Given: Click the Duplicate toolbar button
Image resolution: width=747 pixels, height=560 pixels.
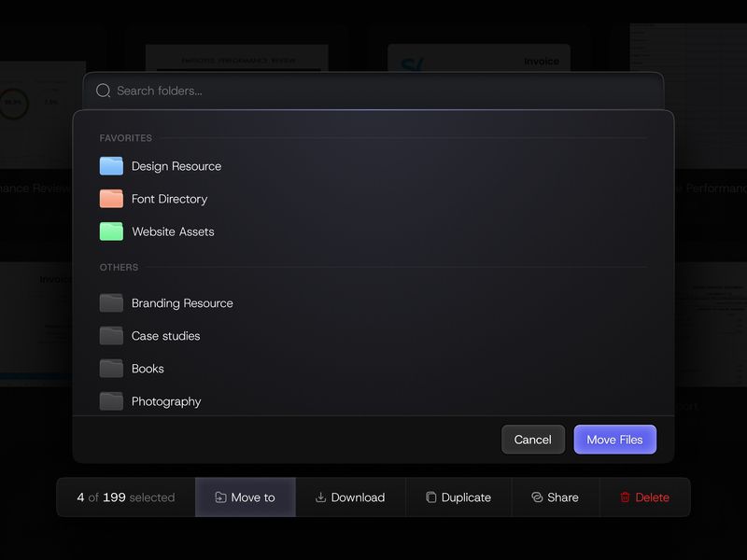Looking at the screenshot, I should point(458,497).
